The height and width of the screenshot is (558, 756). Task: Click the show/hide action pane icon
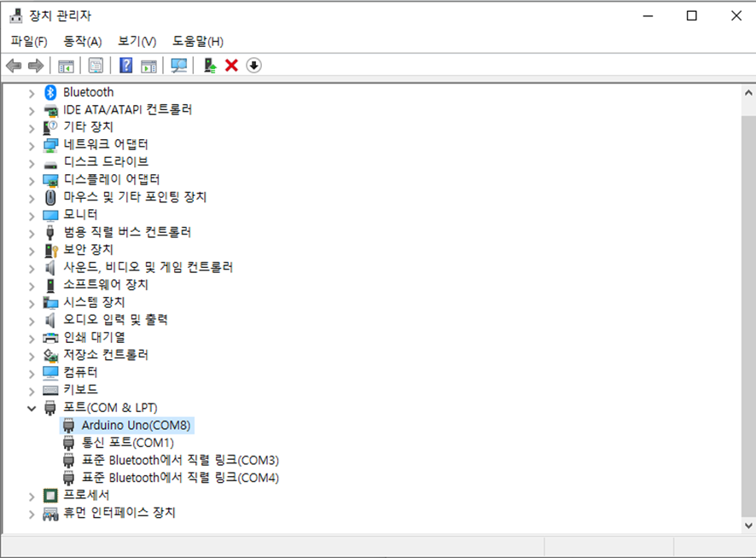pyautogui.click(x=149, y=66)
